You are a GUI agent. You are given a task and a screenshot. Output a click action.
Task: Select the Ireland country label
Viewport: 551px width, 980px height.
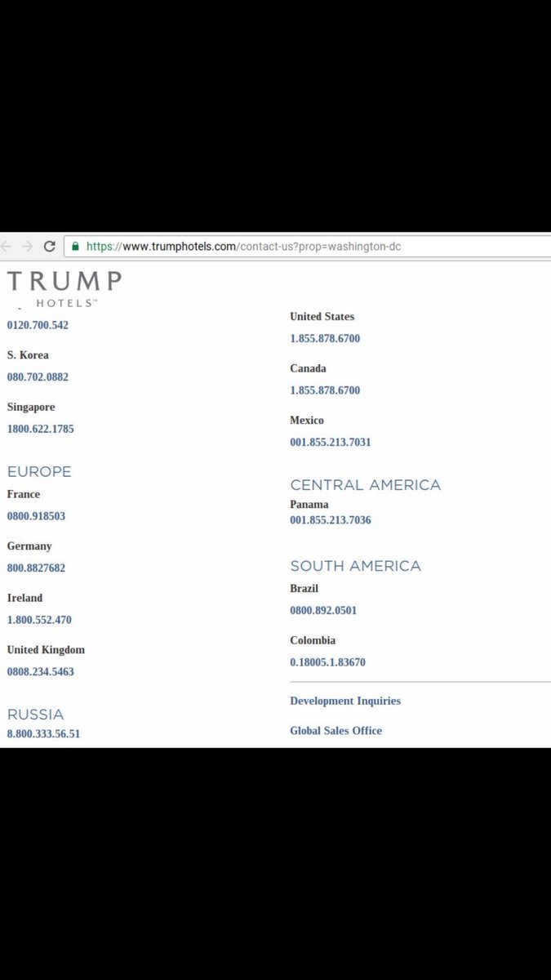(x=24, y=598)
